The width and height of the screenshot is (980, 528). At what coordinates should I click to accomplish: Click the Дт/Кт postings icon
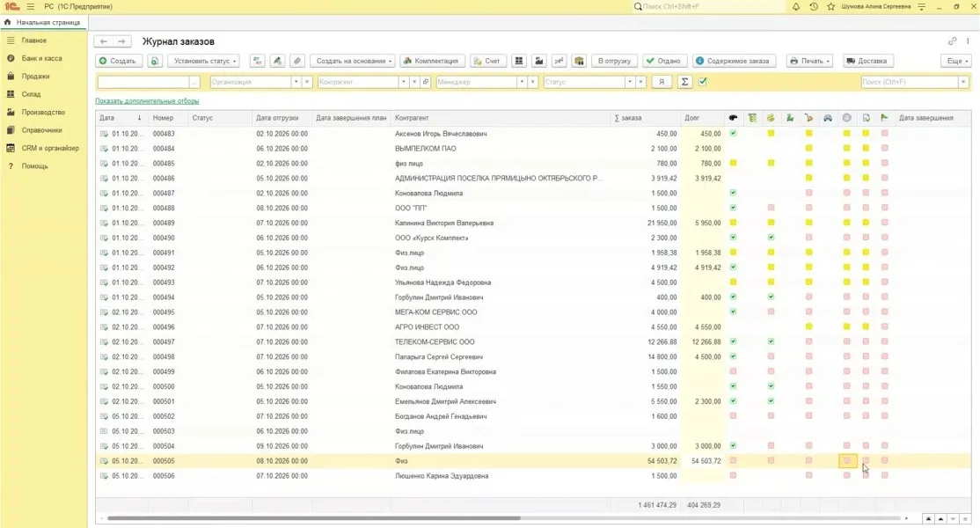click(x=258, y=61)
